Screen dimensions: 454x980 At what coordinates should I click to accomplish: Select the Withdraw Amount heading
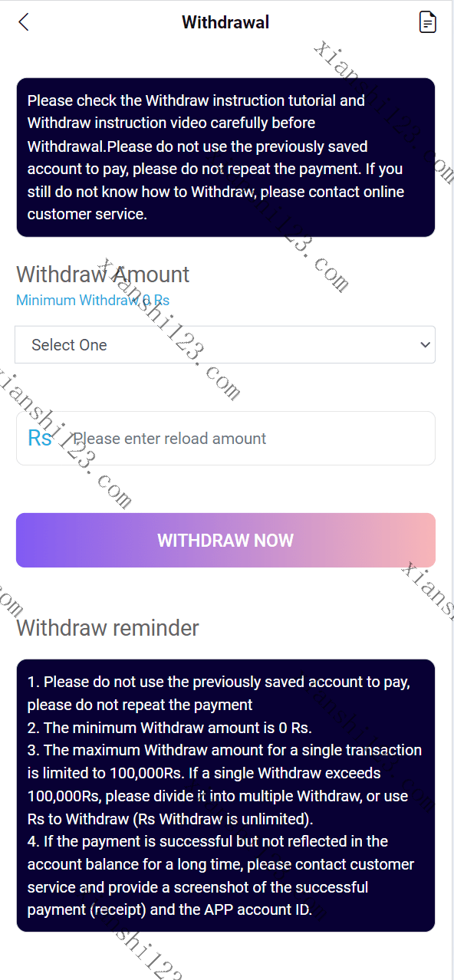(103, 275)
